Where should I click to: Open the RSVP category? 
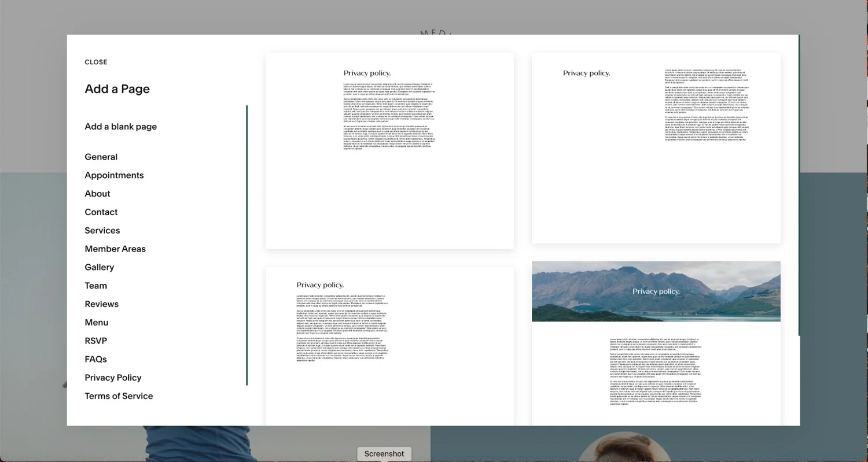(x=95, y=341)
